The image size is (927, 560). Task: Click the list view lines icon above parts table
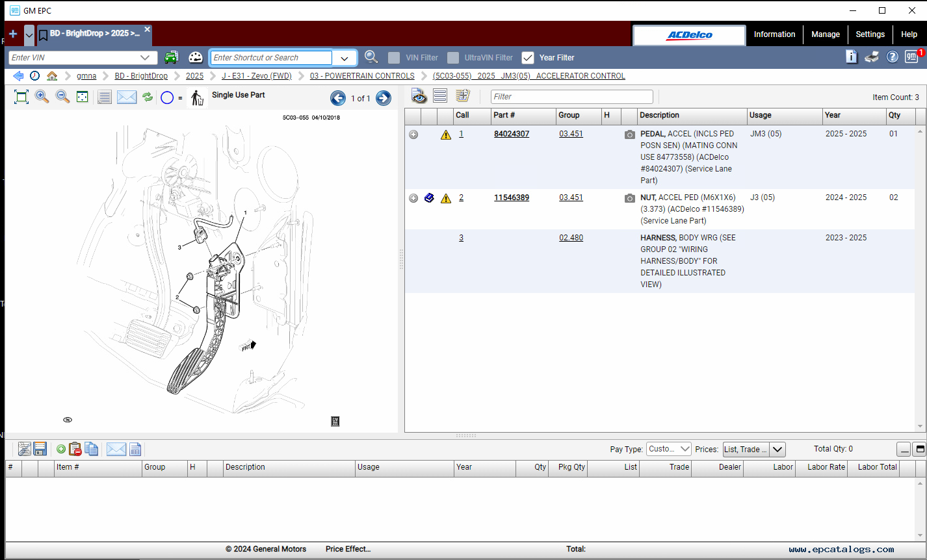coord(440,96)
